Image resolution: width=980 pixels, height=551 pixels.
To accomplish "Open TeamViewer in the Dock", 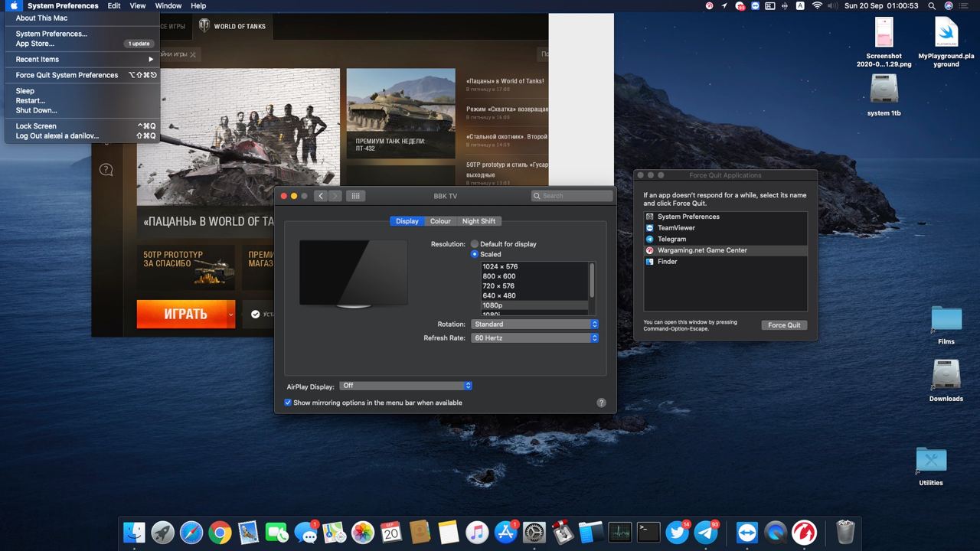I will click(x=746, y=532).
